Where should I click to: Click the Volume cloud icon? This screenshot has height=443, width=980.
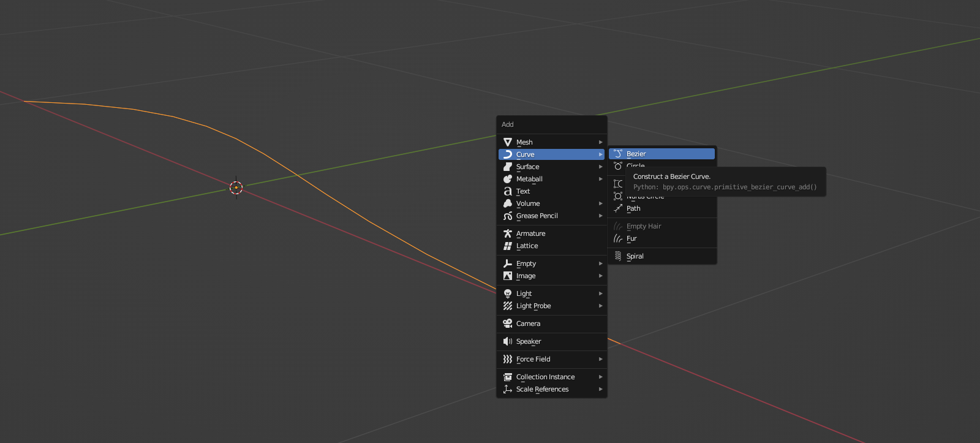pyautogui.click(x=507, y=203)
